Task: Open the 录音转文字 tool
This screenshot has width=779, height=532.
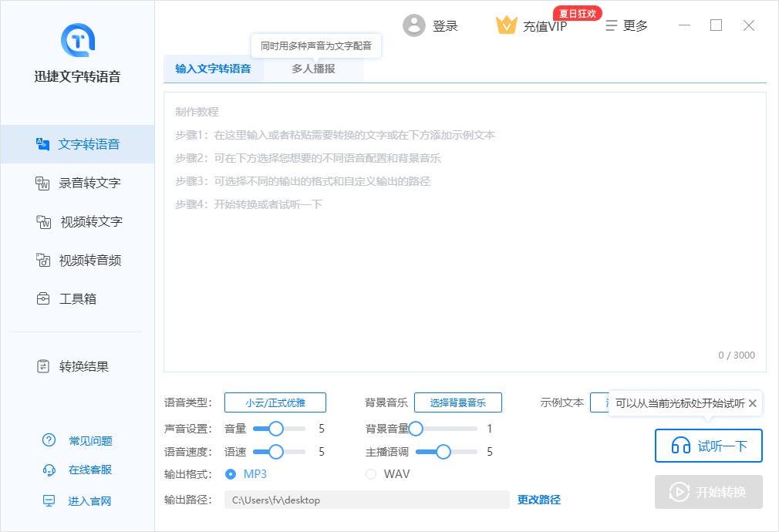Action: (76, 183)
